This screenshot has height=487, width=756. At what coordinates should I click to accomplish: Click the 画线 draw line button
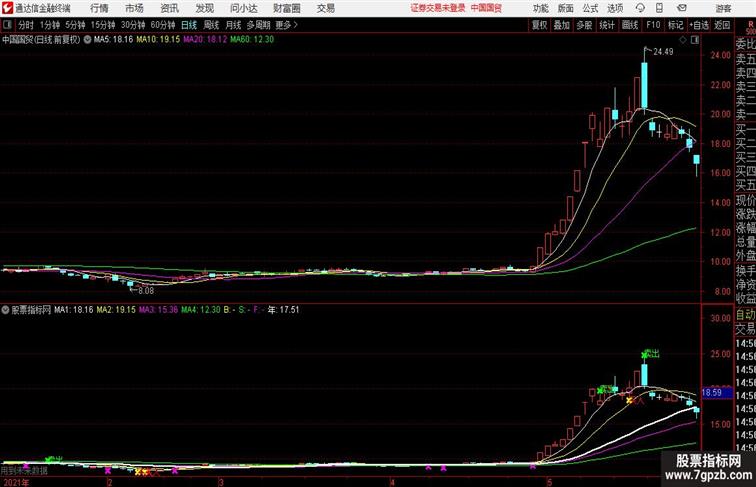tap(630, 25)
